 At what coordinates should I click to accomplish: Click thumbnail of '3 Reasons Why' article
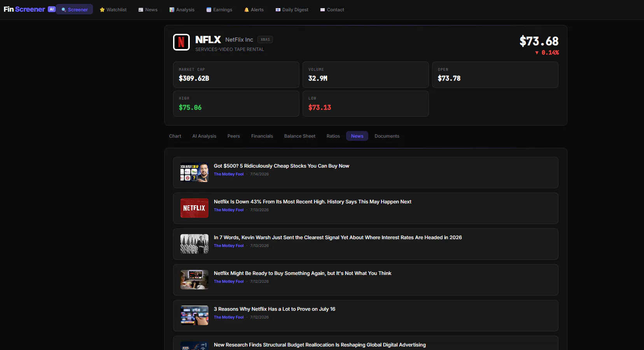(194, 315)
